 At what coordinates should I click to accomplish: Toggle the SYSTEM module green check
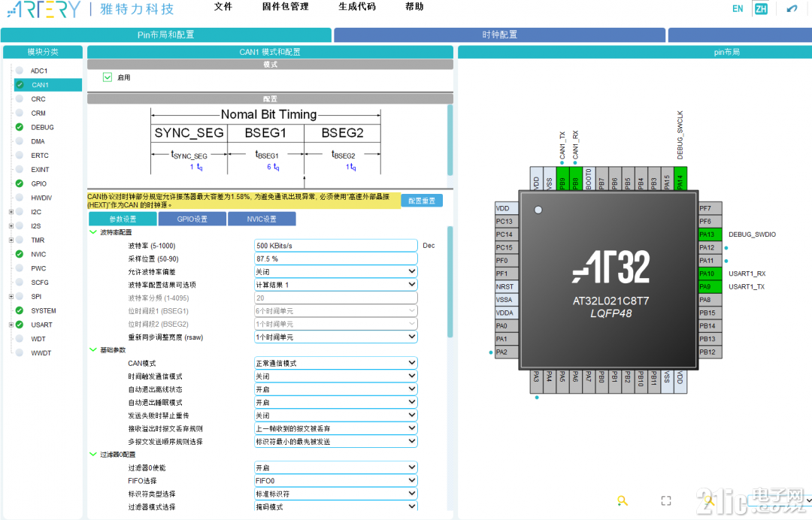[x=19, y=310]
